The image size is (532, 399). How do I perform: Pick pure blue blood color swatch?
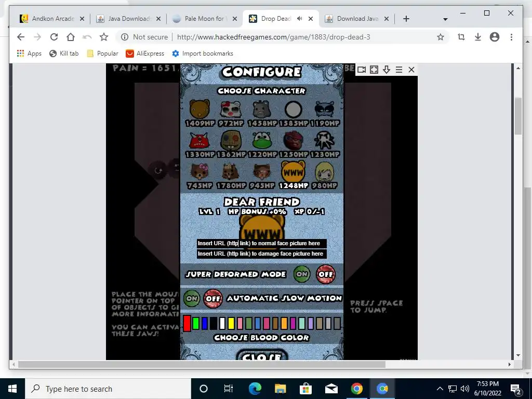coord(205,323)
